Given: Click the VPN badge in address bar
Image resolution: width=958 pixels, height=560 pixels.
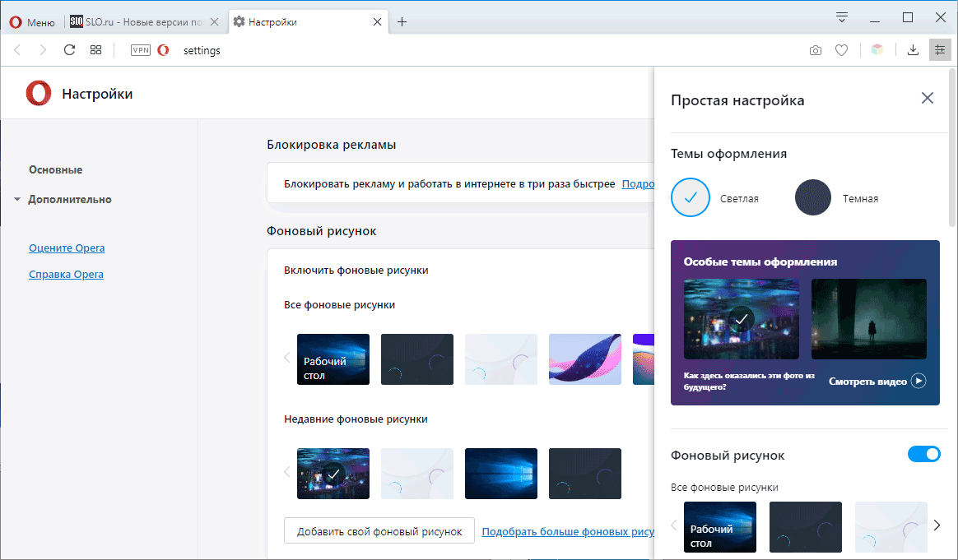Looking at the screenshot, I should coord(141,50).
